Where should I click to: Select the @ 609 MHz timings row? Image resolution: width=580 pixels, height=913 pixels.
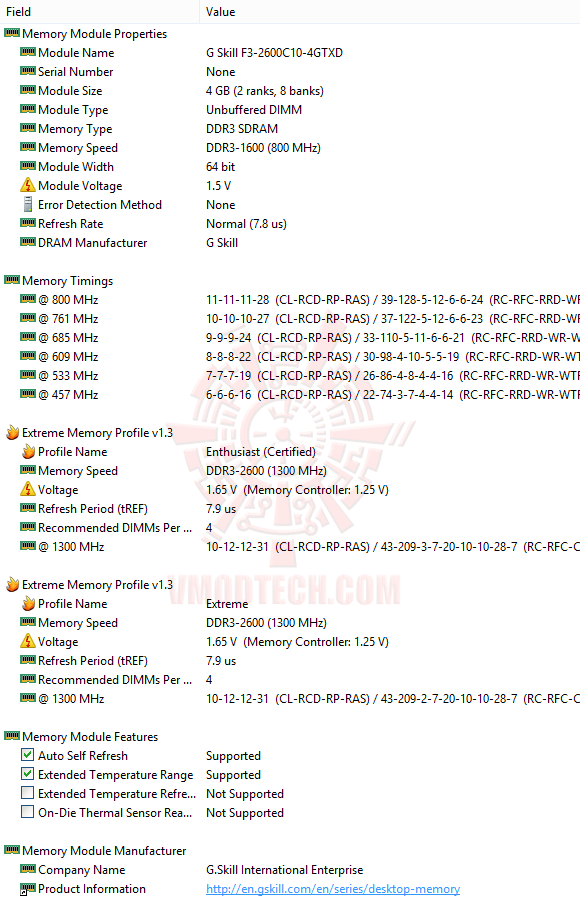tap(290, 356)
